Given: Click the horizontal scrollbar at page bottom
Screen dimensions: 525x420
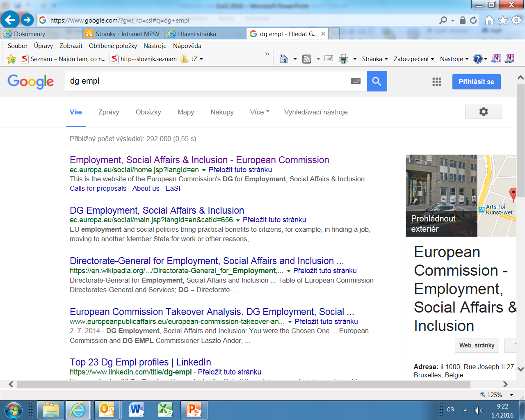Looking at the screenshot, I should (x=244, y=384).
